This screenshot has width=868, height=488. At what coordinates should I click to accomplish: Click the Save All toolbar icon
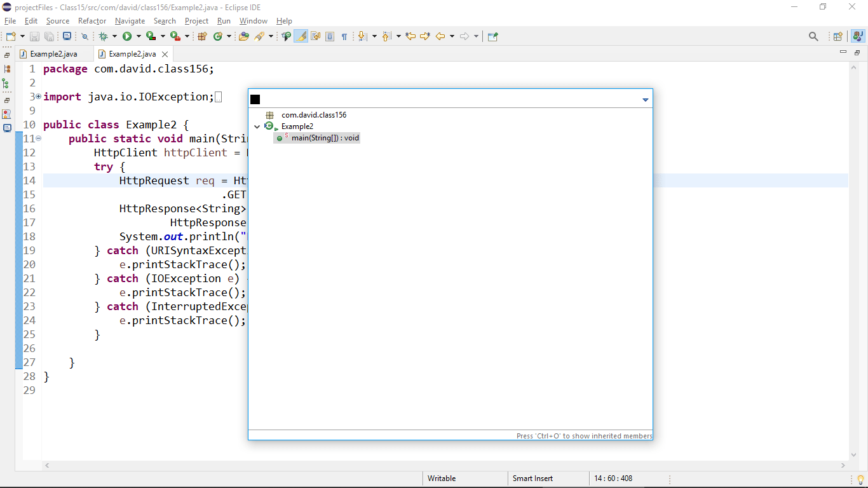tap(49, 36)
